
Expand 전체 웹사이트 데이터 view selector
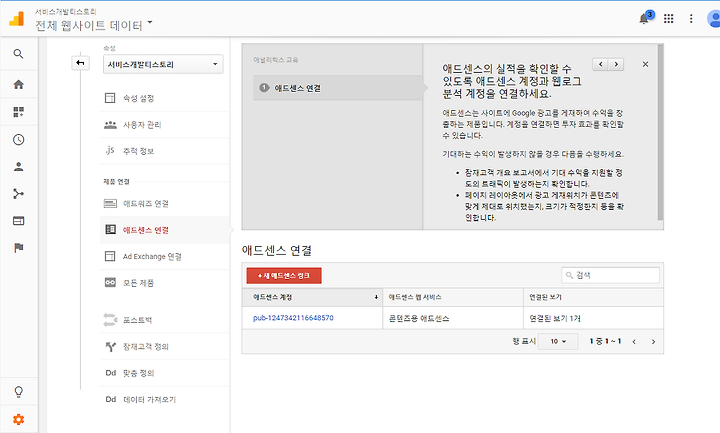click(x=94, y=25)
